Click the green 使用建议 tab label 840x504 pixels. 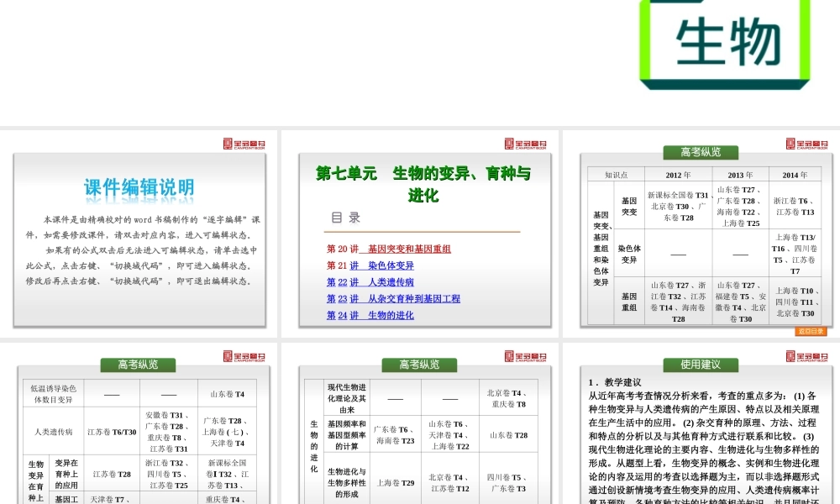701,365
